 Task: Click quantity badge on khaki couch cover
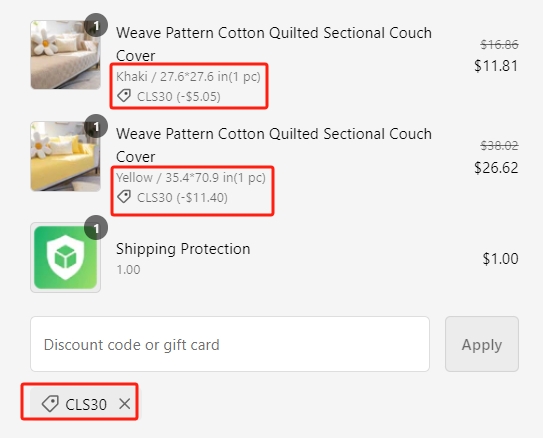[96, 25]
